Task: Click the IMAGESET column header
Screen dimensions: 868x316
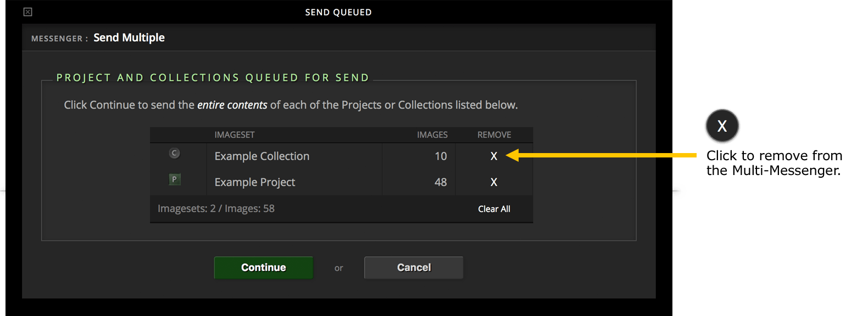Action: (235, 135)
